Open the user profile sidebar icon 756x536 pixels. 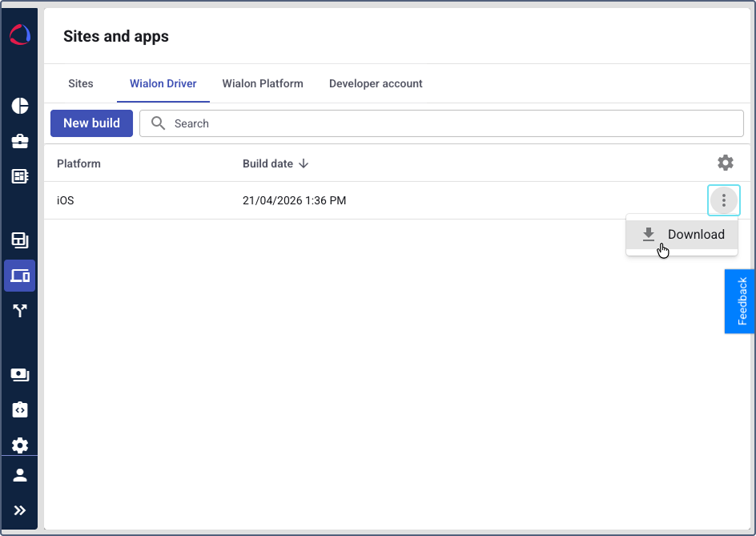[x=20, y=475]
